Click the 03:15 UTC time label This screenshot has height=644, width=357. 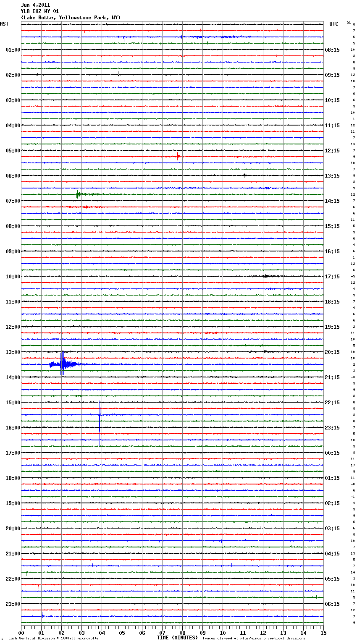pyautogui.click(x=332, y=529)
